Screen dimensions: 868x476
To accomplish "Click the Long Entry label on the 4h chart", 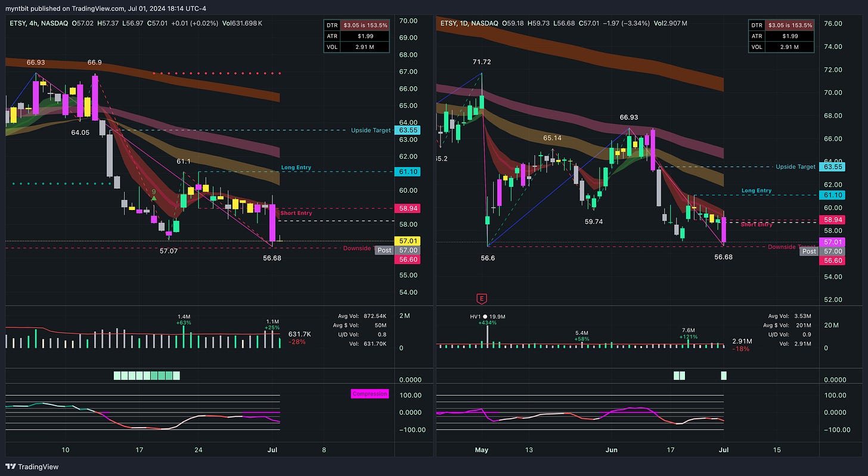I will tap(296, 168).
